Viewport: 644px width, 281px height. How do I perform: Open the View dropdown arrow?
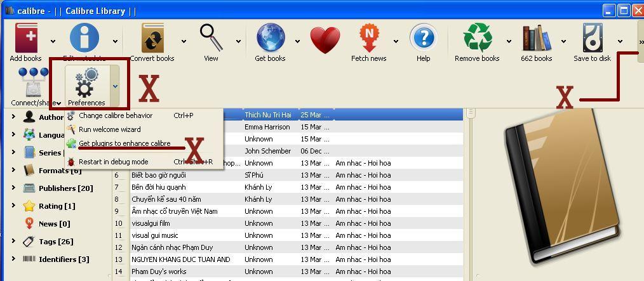(x=238, y=41)
